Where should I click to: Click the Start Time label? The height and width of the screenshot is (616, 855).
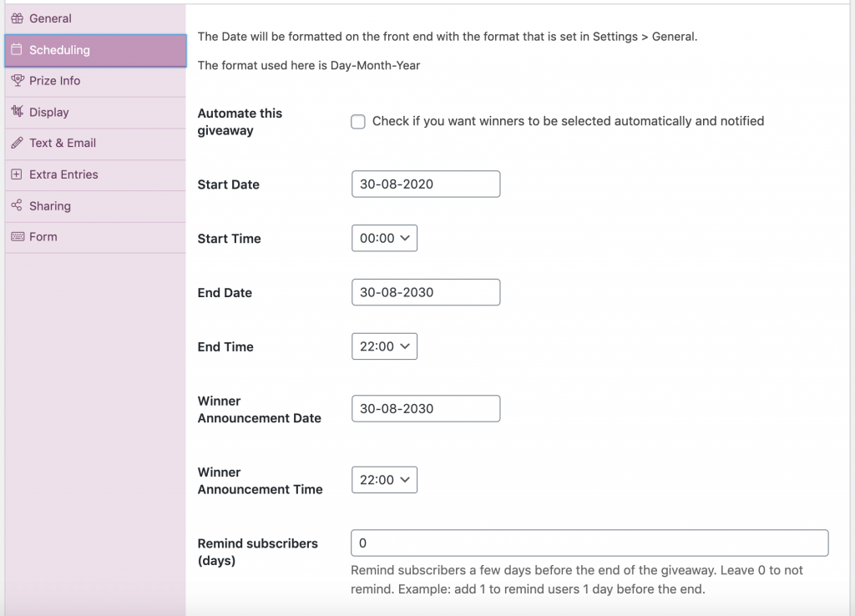tap(229, 239)
